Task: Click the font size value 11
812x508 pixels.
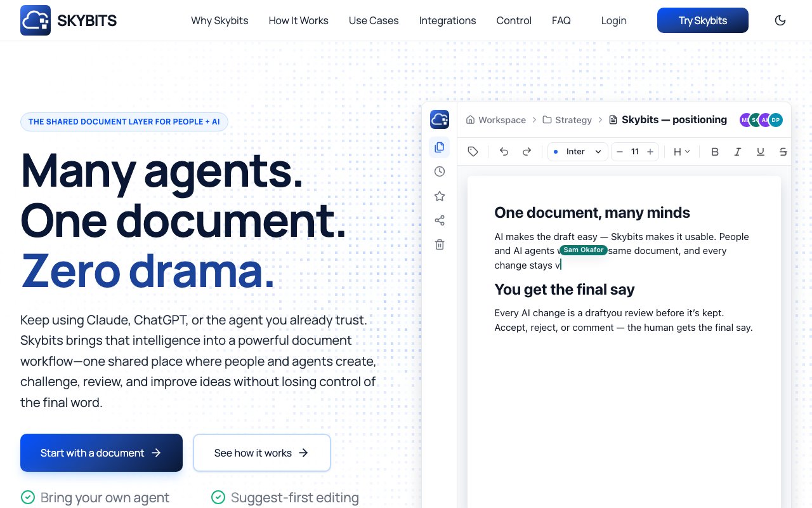Action: pos(635,152)
